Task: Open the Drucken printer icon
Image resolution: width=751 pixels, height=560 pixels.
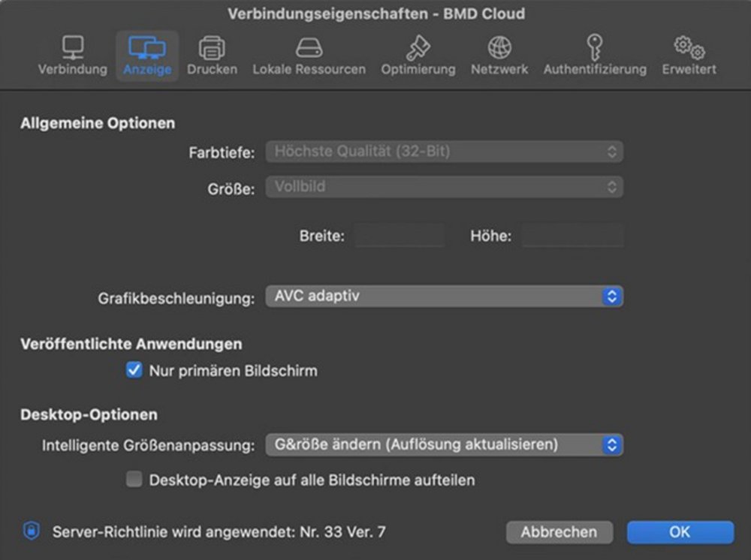Action: [x=212, y=47]
